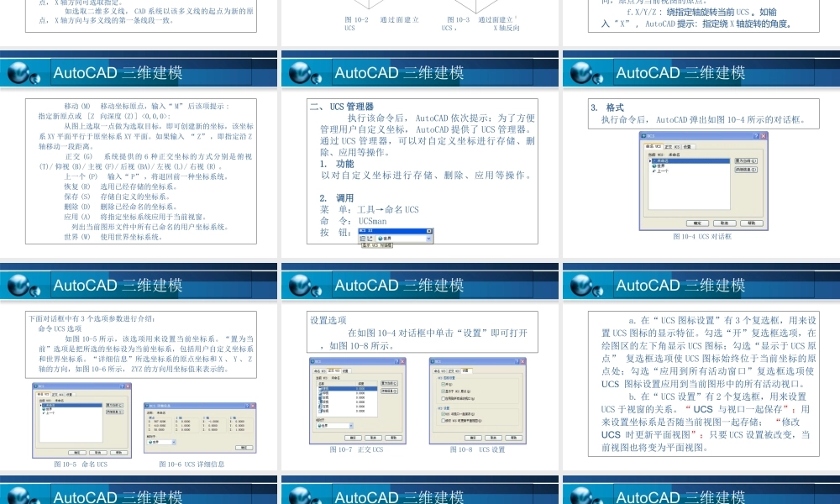Click the 命名 UCS tab in 图 10-4 dialog

(654, 146)
